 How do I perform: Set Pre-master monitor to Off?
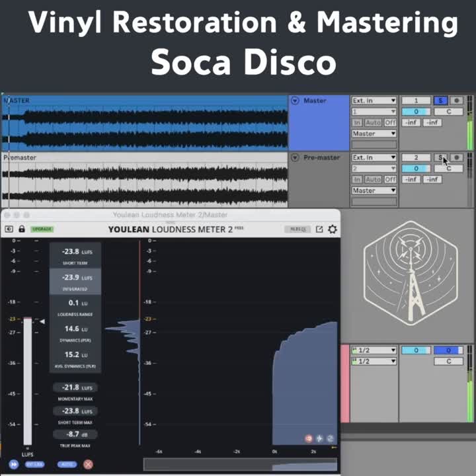[390, 179]
